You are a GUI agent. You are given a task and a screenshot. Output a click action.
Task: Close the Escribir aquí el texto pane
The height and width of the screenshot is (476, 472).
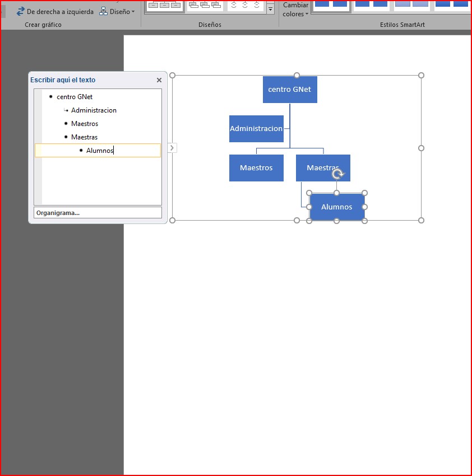[159, 80]
